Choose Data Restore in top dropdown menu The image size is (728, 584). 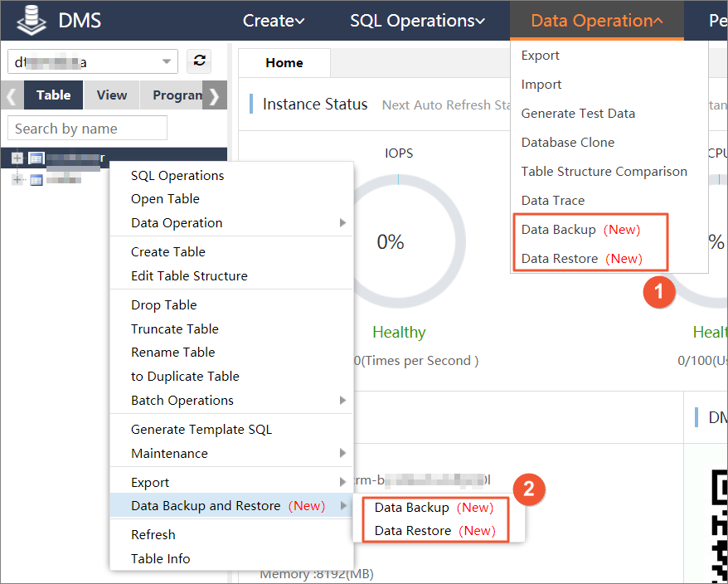(x=582, y=258)
